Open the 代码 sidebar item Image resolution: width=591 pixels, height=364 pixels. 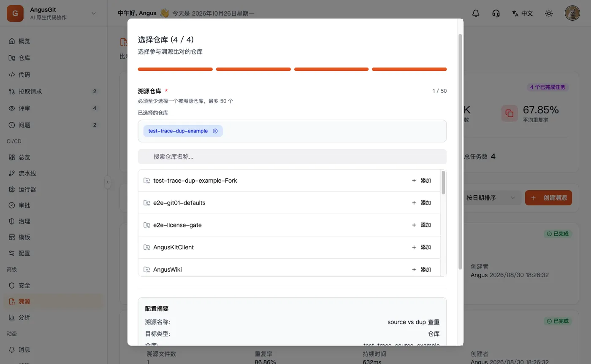pos(53,75)
